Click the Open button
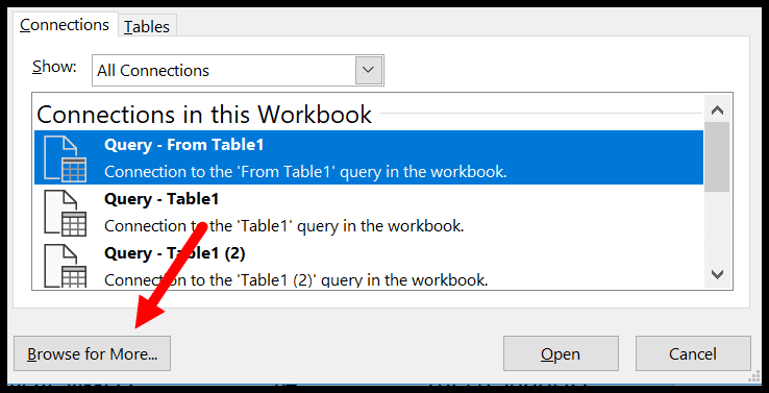 (x=561, y=354)
